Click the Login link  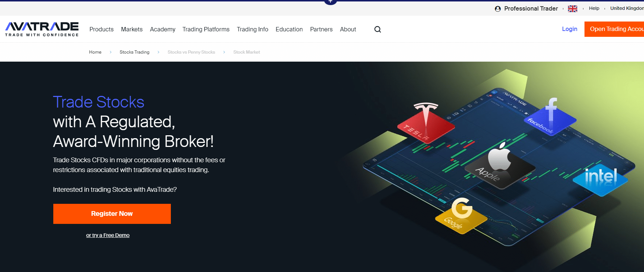coord(570,29)
